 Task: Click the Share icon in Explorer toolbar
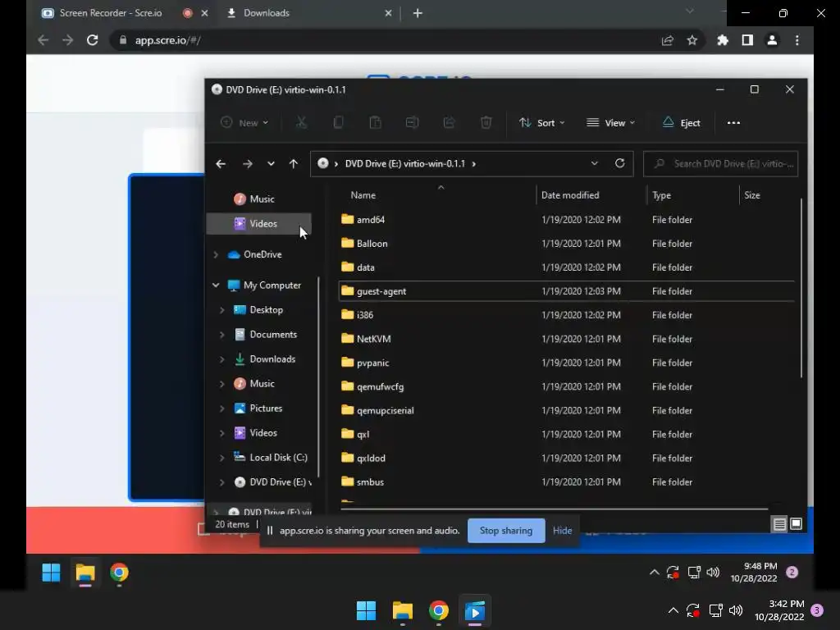(449, 123)
